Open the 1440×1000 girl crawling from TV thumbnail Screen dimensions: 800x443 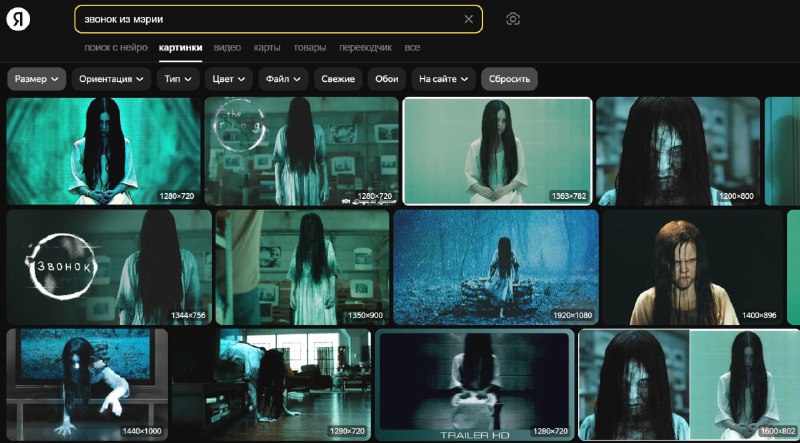coord(87,385)
